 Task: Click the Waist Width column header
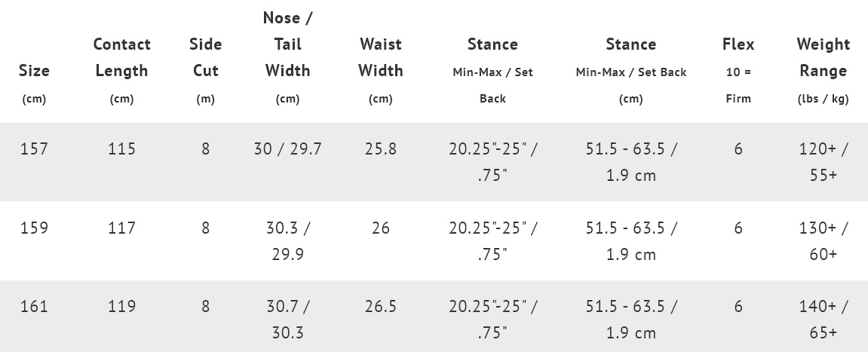pyautogui.click(x=380, y=57)
